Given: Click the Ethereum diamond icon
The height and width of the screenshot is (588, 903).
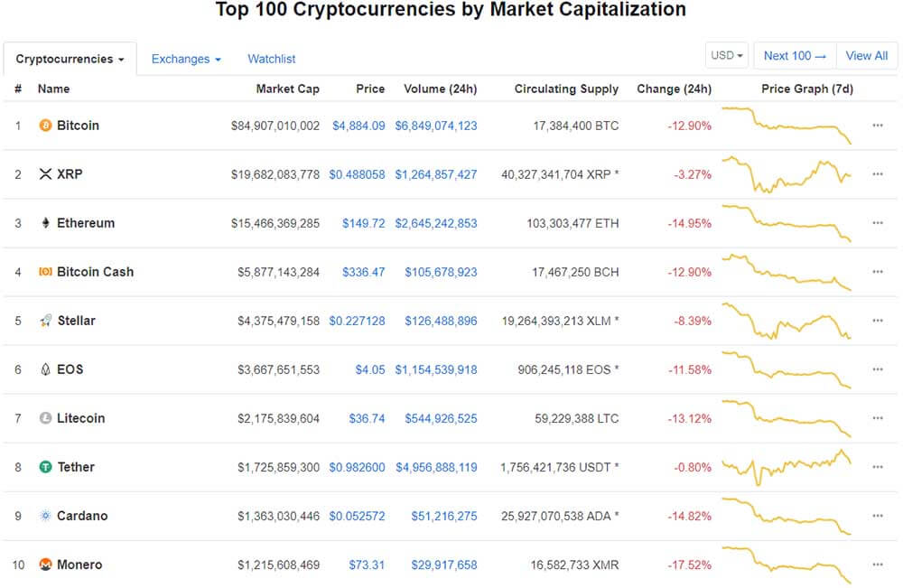Looking at the screenshot, I should pyautogui.click(x=45, y=223).
